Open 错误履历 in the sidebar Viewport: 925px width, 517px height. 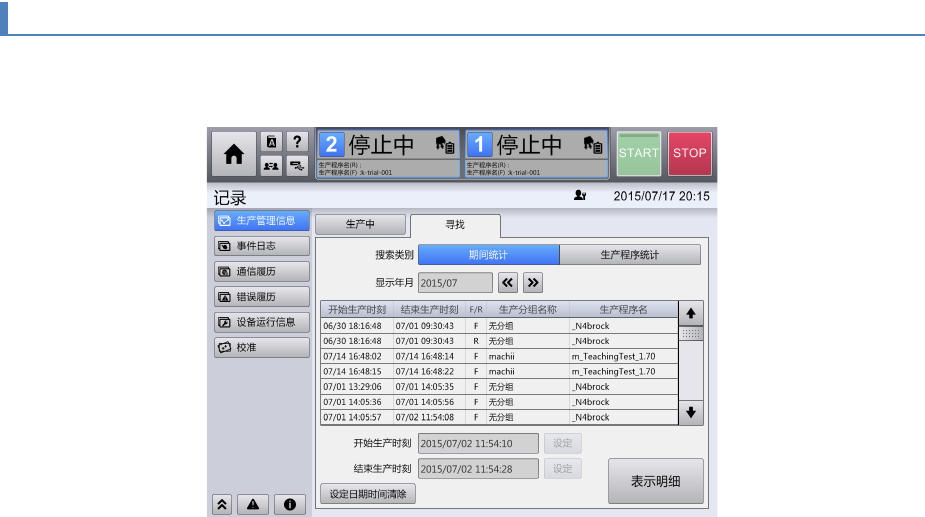(x=262, y=297)
